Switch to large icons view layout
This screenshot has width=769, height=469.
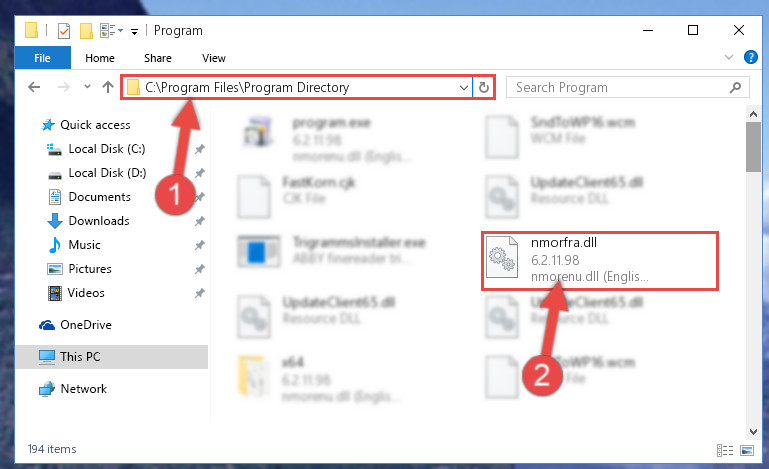(747, 450)
